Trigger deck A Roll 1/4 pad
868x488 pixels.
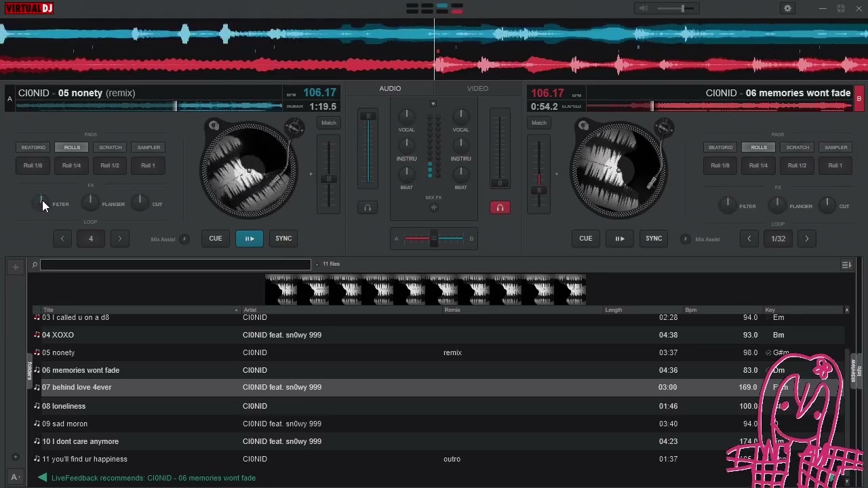pos(72,165)
